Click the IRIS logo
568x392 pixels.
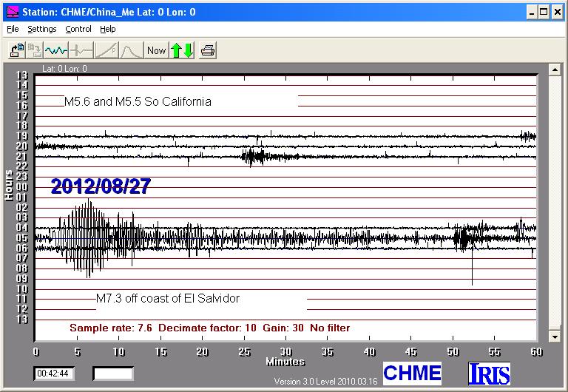(490, 373)
